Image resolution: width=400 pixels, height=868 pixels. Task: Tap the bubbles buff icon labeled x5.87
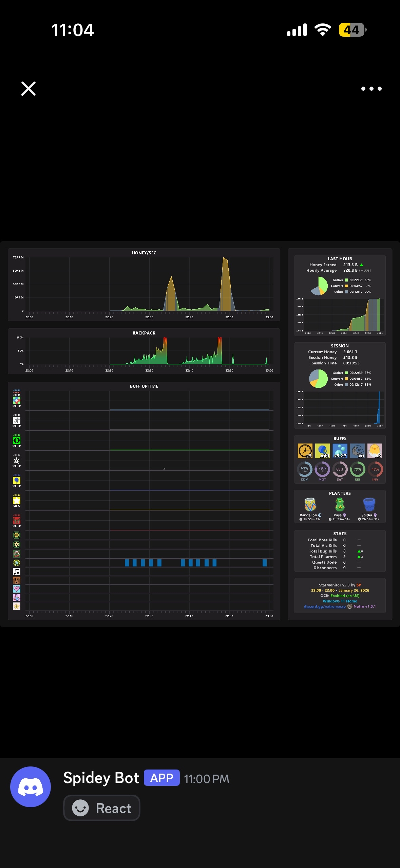pyautogui.click(x=340, y=451)
